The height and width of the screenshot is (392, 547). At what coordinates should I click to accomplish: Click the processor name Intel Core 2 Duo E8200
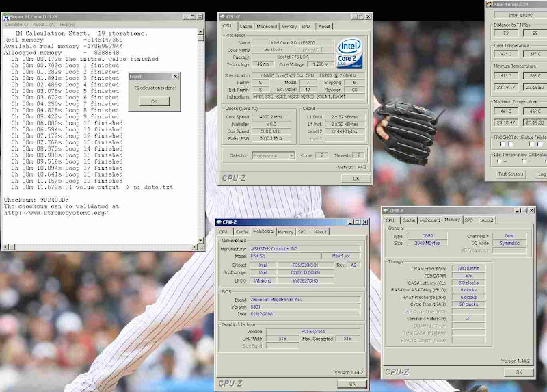pyautogui.click(x=293, y=43)
